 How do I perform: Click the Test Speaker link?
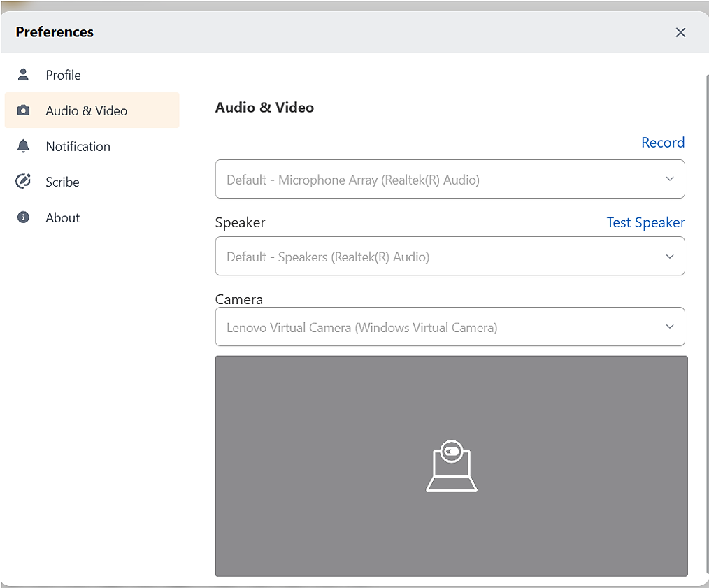click(645, 222)
